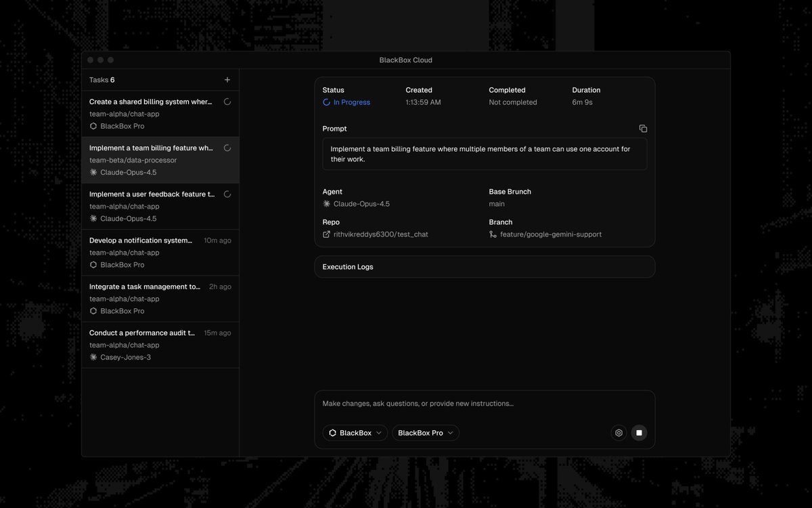Open the settings target icon beside stop
The image size is (812, 508).
pos(618,433)
